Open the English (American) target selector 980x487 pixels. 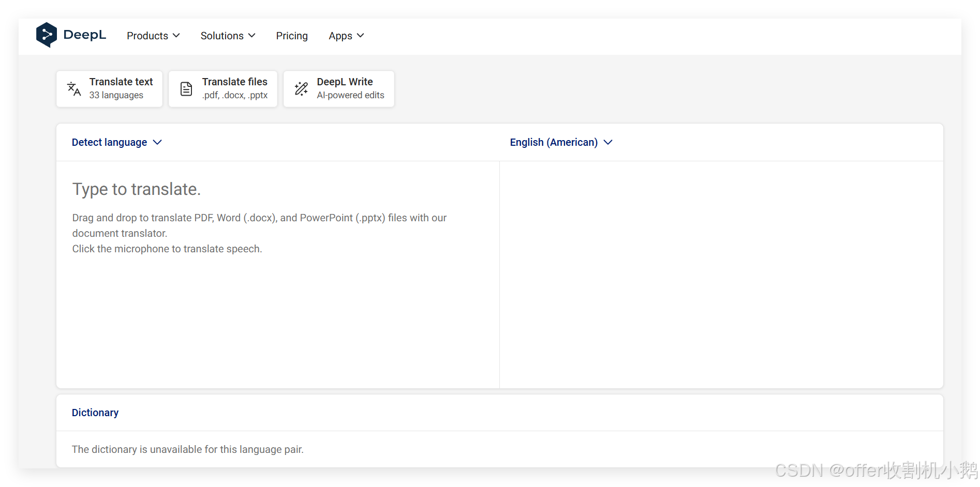pyautogui.click(x=561, y=142)
